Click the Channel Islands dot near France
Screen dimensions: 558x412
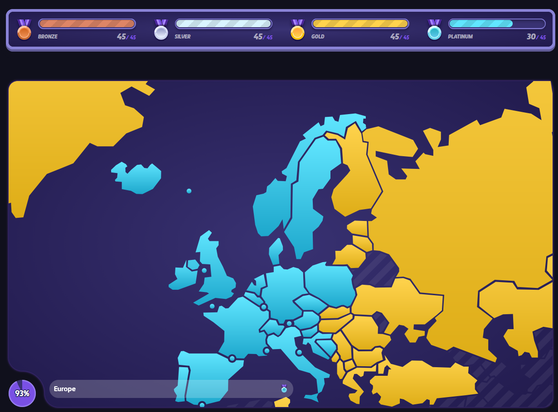(212, 306)
